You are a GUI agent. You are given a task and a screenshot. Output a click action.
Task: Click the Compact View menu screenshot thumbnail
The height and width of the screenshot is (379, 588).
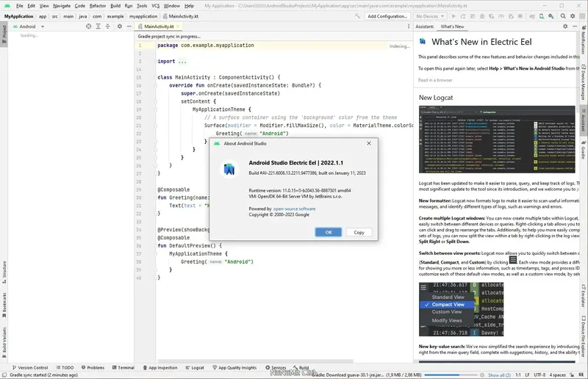pos(462,309)
